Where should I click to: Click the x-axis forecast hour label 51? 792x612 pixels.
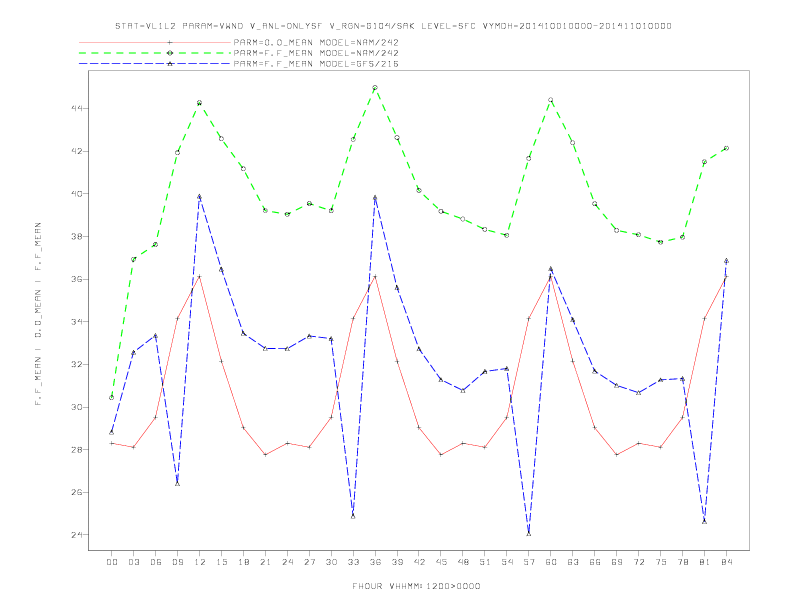(485, 562)
